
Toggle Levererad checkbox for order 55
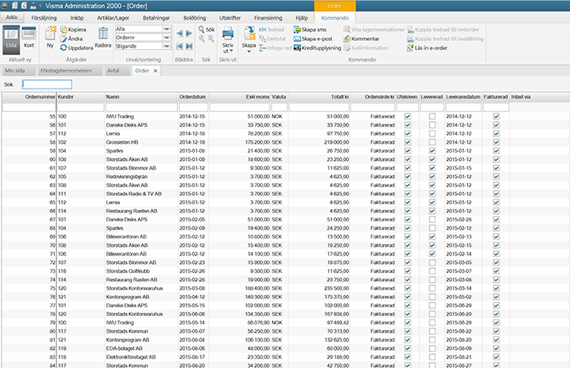pos(432,116)
